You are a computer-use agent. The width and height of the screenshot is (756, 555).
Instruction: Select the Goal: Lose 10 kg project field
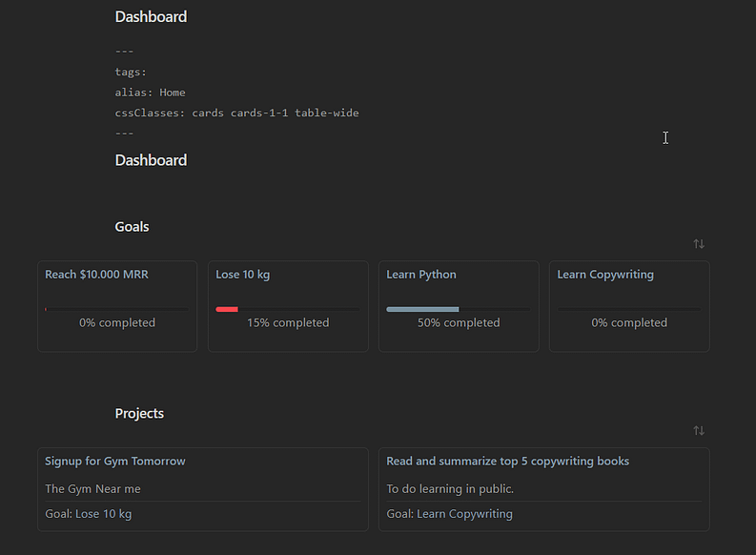point(89,514)
